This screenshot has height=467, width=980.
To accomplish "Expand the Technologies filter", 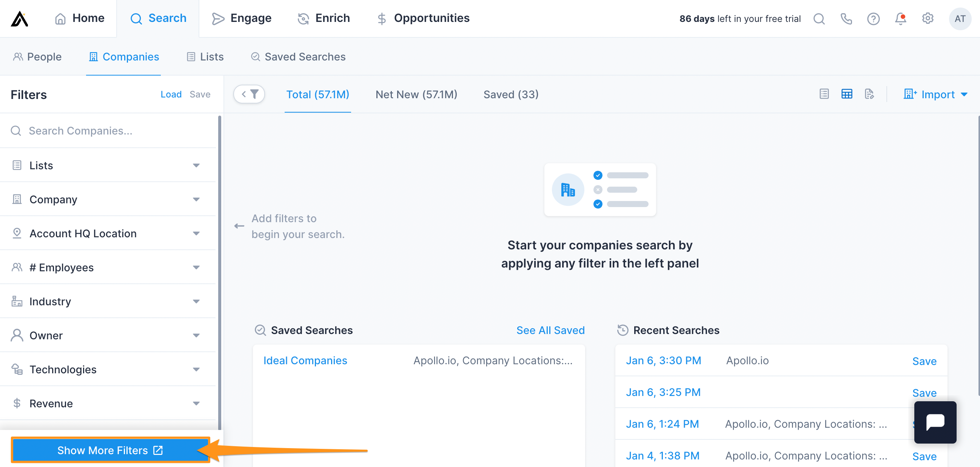I will pyautogui.click(x=108, y=369).
